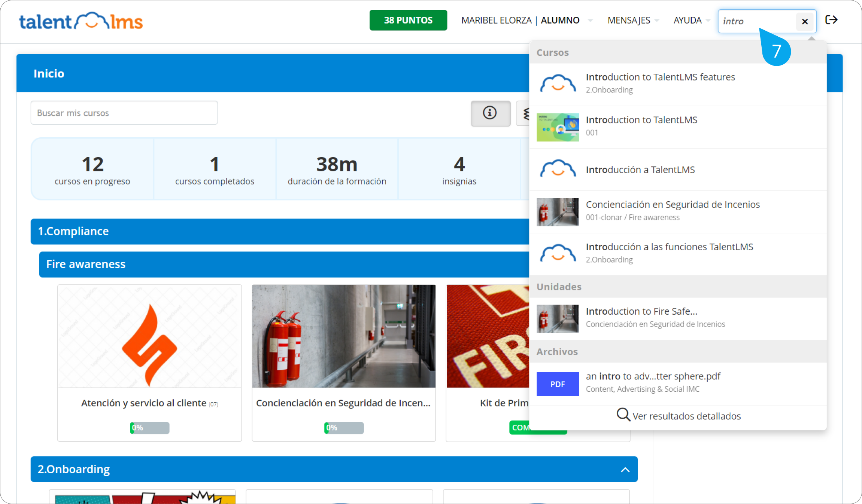The height and width of the screenshot is (504, 862).
Task: Click the logout arrow icon
Action: point(831,20)
